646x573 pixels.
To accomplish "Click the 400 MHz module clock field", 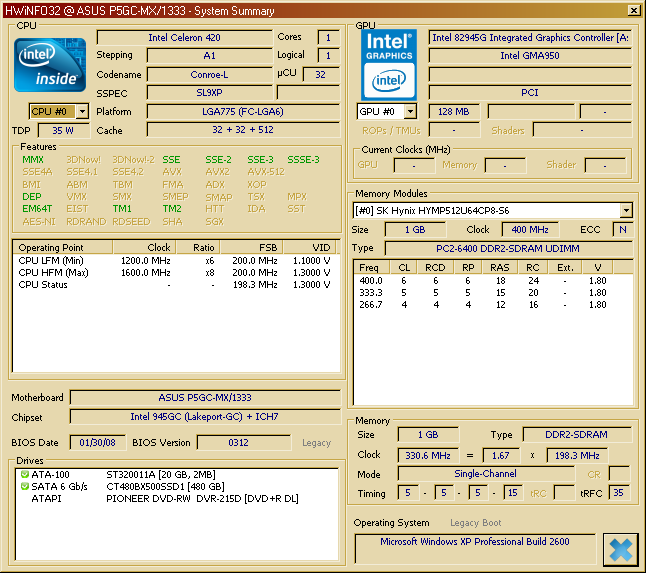I will point(530,229).
